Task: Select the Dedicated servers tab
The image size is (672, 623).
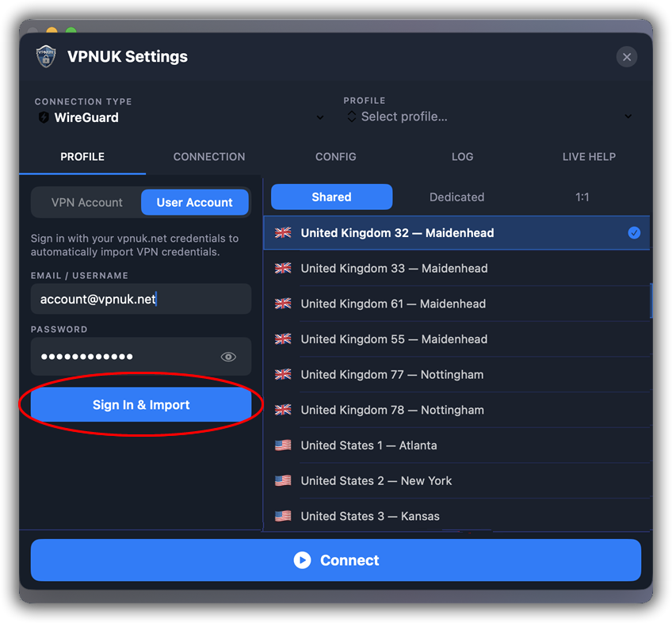Action: [457, 197]
